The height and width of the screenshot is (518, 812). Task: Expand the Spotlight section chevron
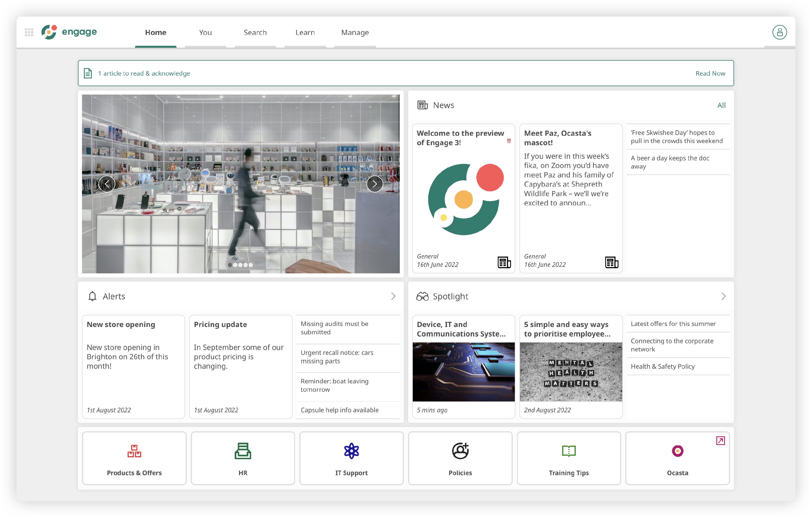coord(723,296)
